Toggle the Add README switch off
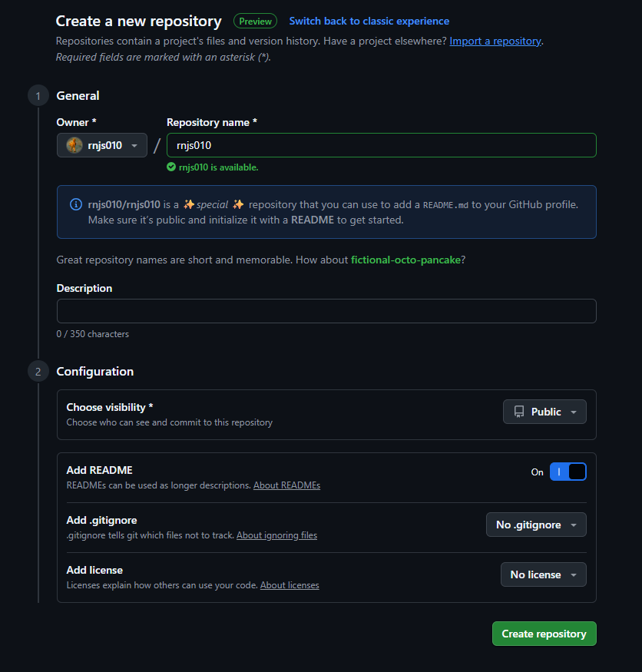This screenshot has width=642, height=672. (x=568, y=472)
